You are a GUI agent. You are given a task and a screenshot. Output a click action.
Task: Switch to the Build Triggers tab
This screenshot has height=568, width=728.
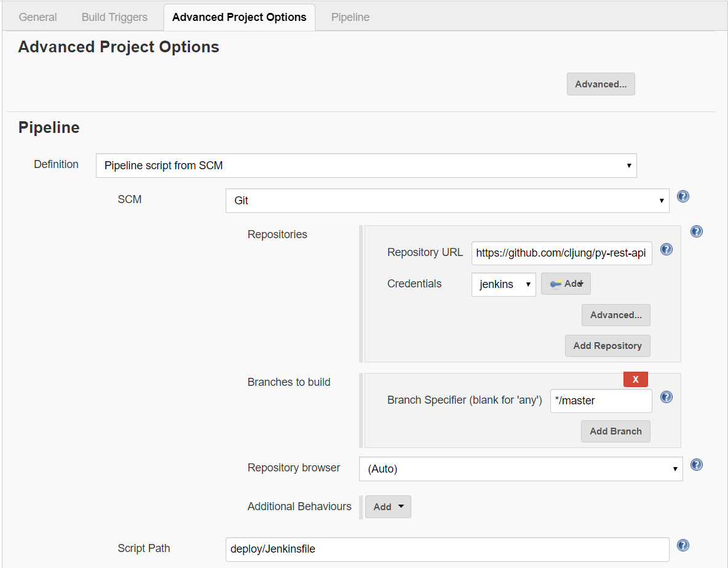(114, 17)
